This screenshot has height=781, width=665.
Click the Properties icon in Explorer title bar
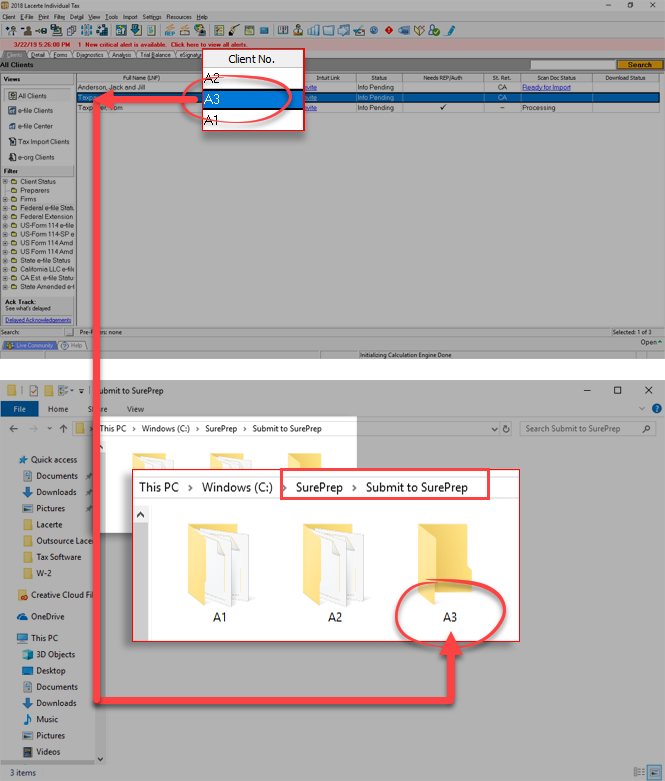[33, 390]
